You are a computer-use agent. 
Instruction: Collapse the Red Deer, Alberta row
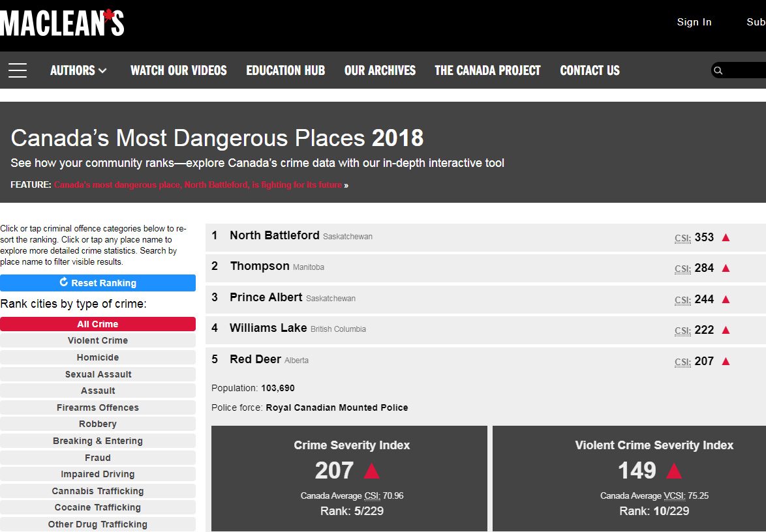pos(485,361)
